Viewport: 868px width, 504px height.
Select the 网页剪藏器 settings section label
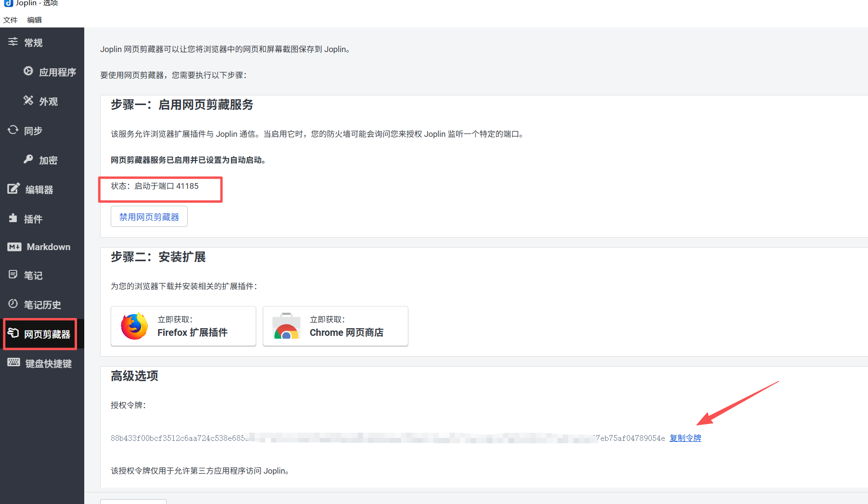tap(47, 334)
